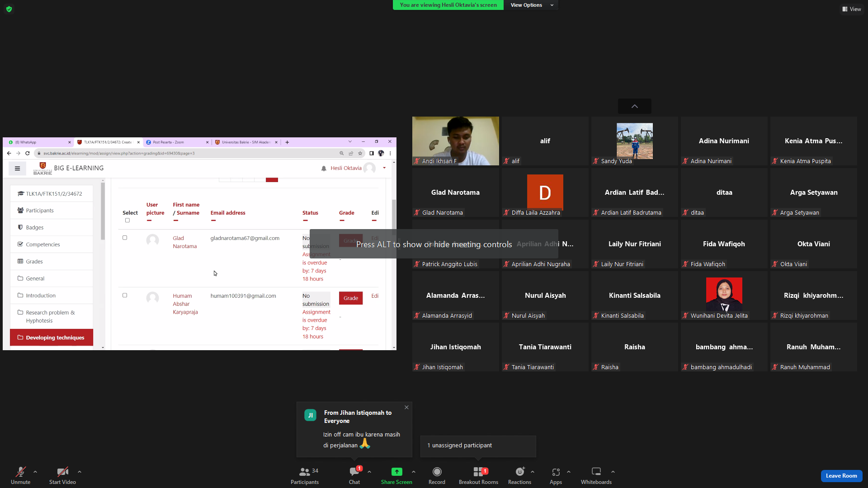Open Zoom Apps

tap(556, 475)
